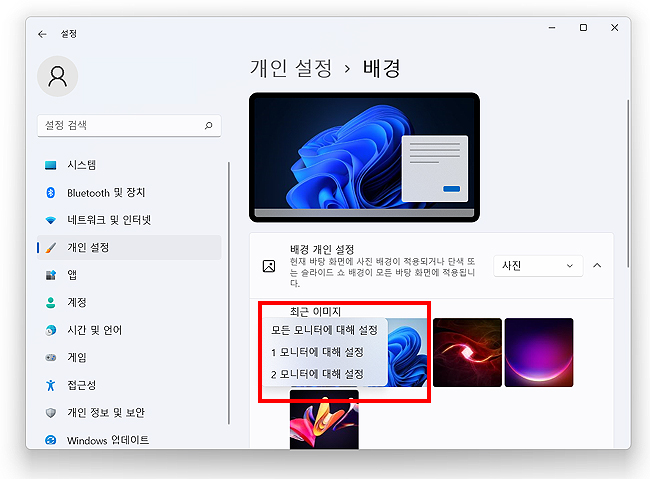Click the 시스템 monitor icon
Viewport: 650px width, 479px height.
click(x=51, y=165)
